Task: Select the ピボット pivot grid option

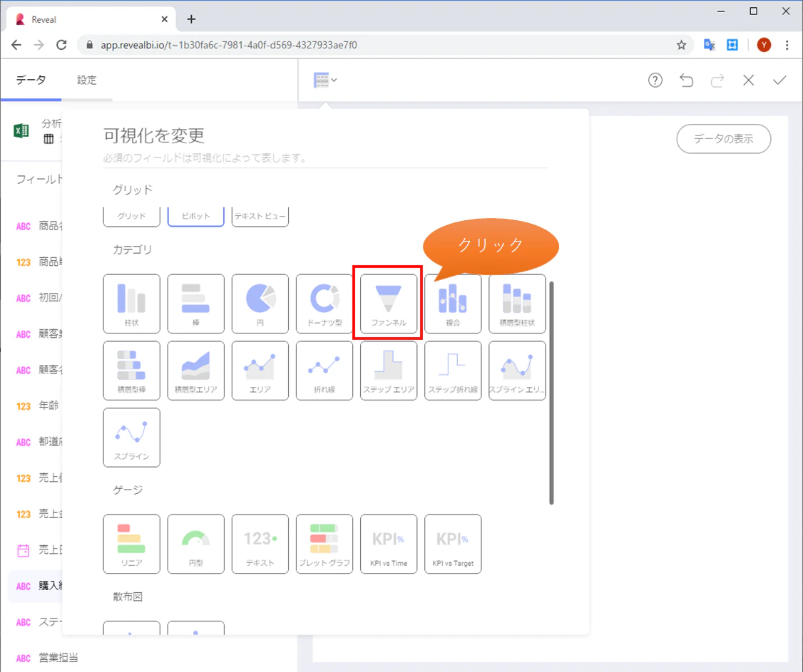Action: pyautogui.click(x=195, y=217)
